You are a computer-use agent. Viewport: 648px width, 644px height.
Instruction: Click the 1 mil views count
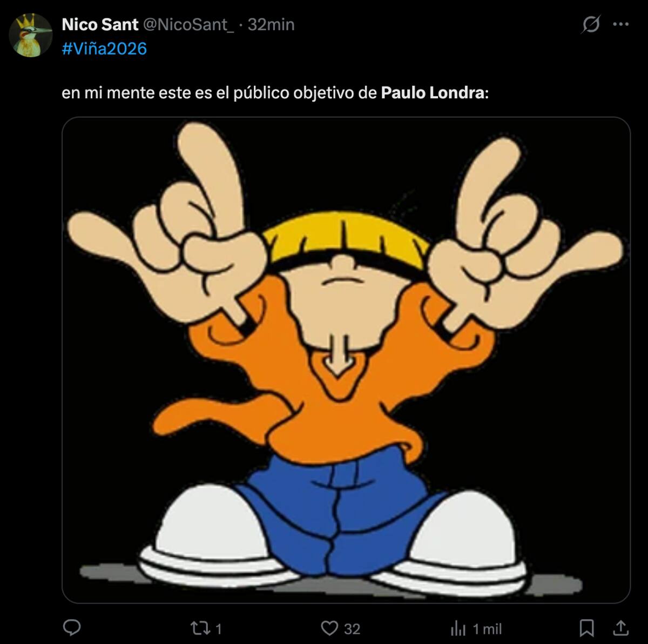[487, 629]
